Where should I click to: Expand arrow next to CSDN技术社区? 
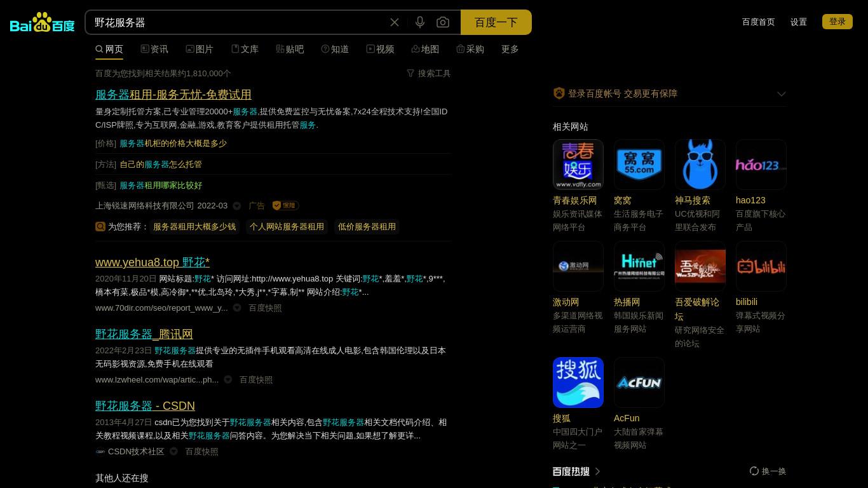173,452
